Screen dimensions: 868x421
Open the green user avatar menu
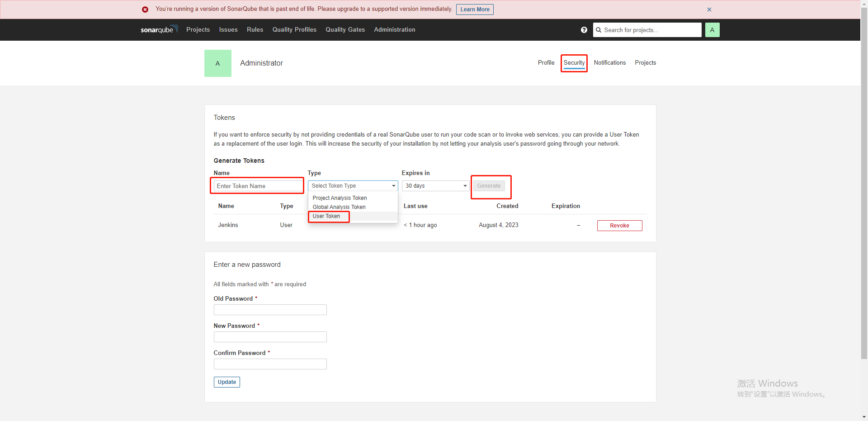[x=712, y=30]
